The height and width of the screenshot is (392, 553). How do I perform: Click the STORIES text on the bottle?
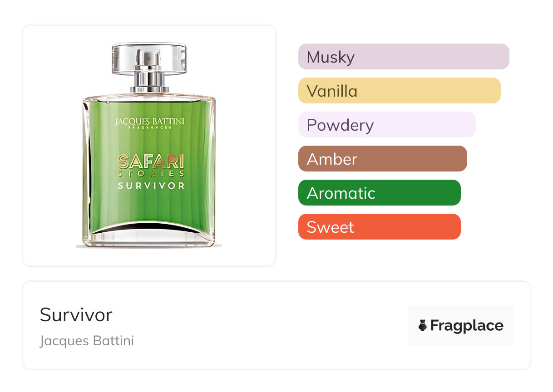[x=151, y=174]
